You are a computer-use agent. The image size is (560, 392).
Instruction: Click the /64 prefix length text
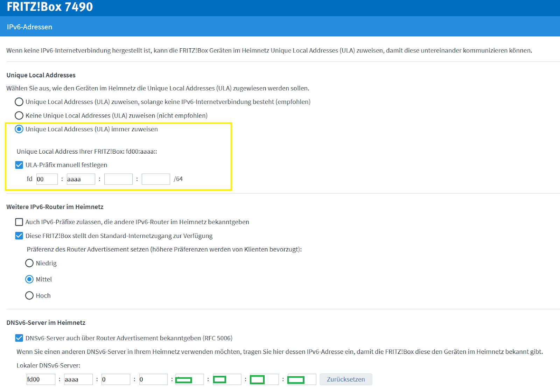[178, 179]
